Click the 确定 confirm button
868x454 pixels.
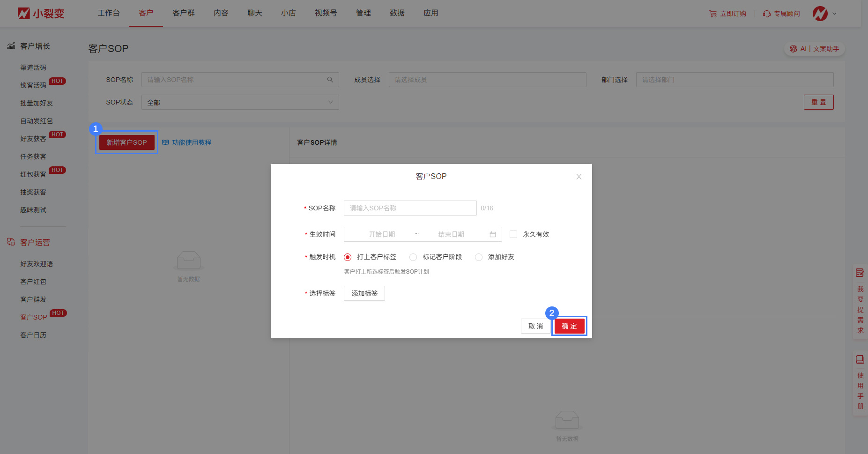569,326
